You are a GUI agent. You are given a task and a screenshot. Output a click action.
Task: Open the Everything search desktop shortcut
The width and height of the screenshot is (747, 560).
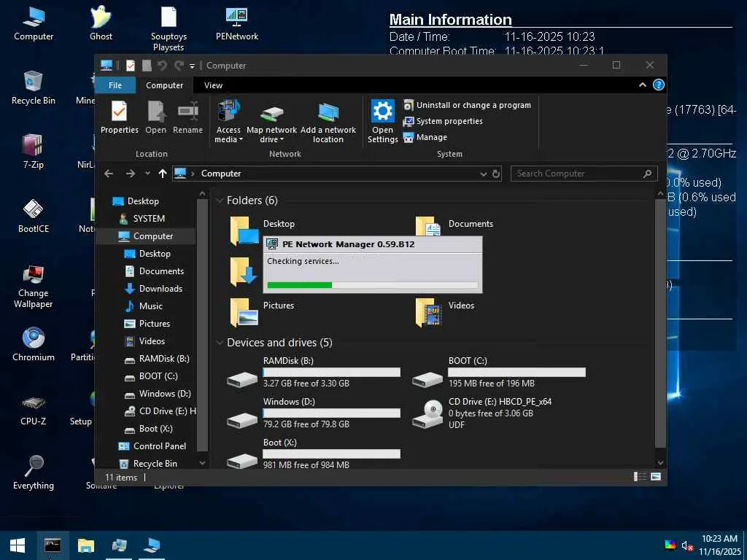click(34, 472)
